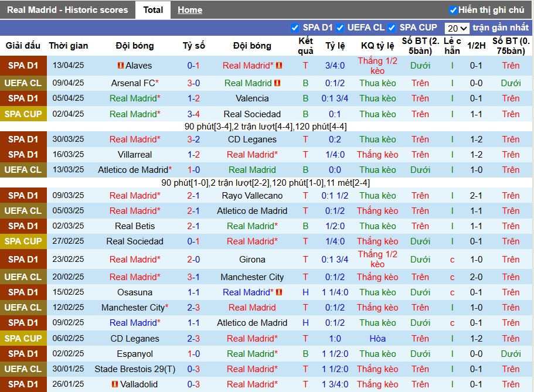Click half-time score 2-0 in Manchester City row

[x=476, y=277]
